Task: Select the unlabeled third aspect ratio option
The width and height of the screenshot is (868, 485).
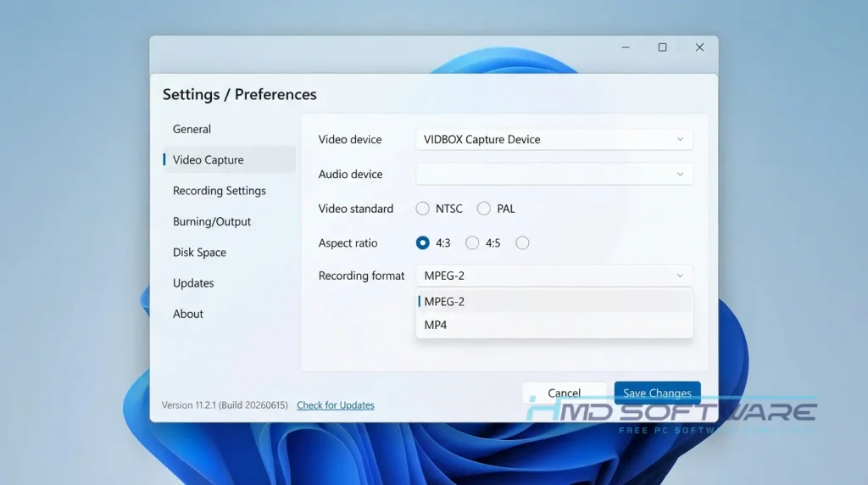Action: tap(522, 243)
